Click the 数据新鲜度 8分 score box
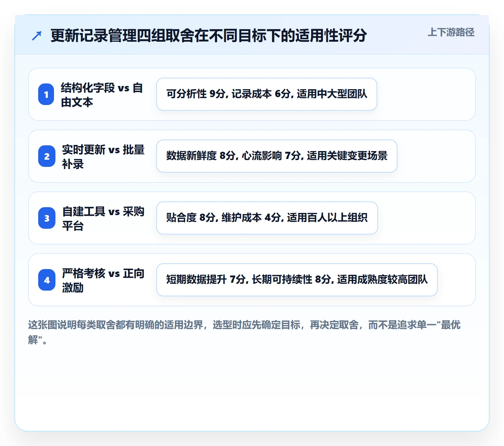 coord(277,156)
